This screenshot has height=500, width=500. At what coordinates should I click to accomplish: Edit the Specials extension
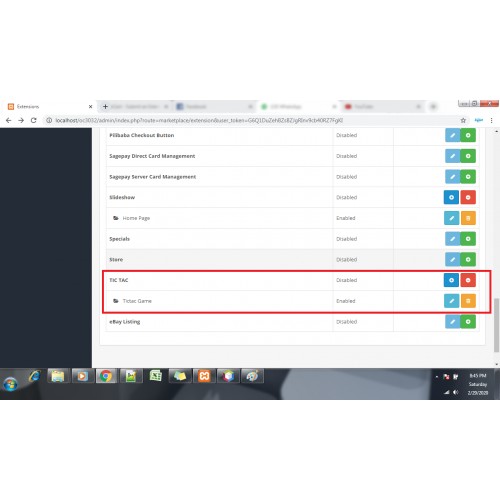pos(452,239)
